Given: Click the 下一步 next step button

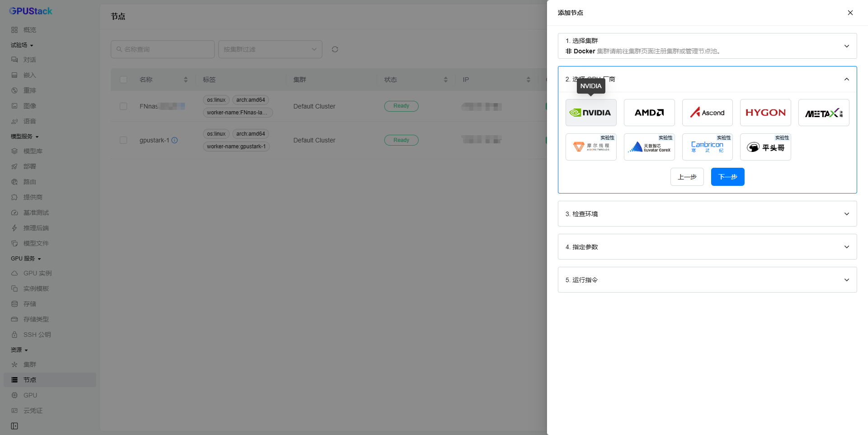Looking at the screenshot, I should (x=728, y=177).
